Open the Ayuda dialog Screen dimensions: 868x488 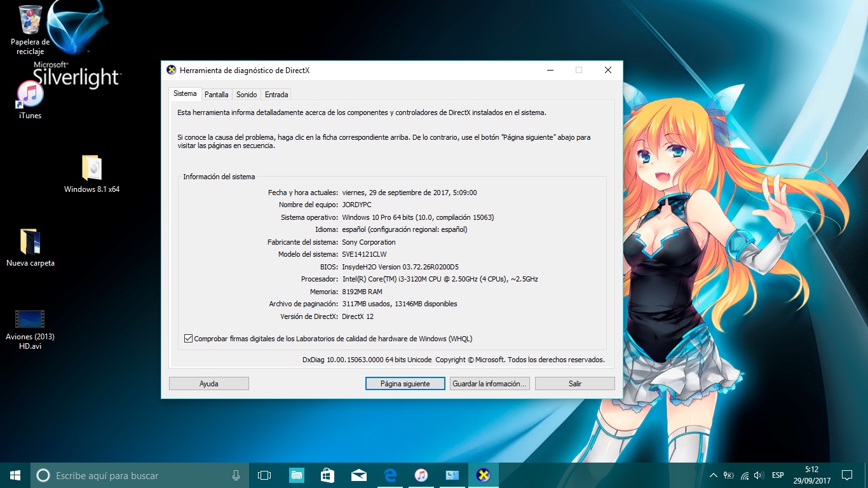(208, 383)
